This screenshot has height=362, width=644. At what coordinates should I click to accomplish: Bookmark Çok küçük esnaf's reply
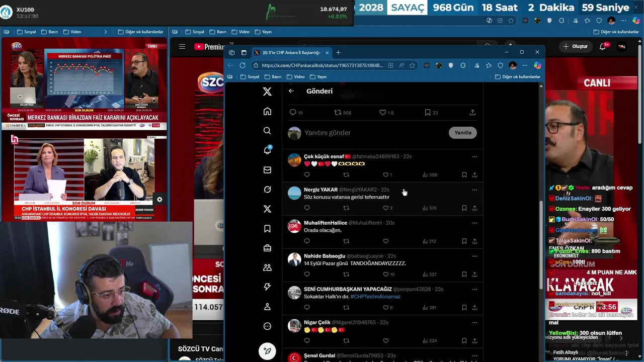[x=464, y=175]
